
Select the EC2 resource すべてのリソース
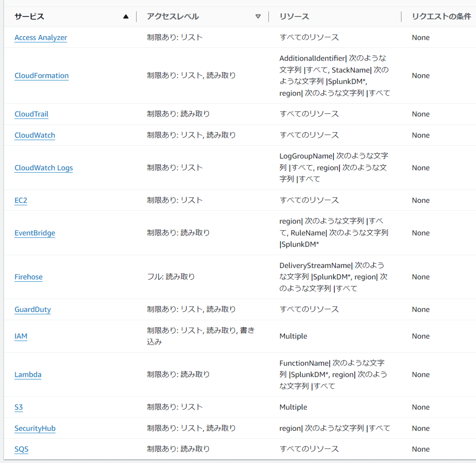(309, 200)
